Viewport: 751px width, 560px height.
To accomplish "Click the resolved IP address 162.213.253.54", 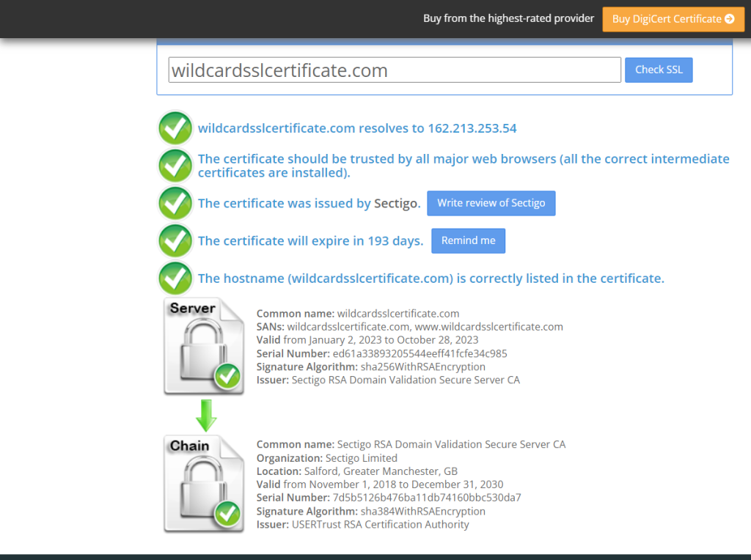I will tap(474, 128).
